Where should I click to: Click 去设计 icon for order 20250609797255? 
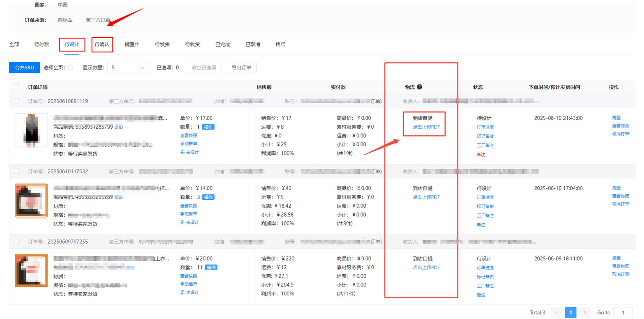pos(183,292)
